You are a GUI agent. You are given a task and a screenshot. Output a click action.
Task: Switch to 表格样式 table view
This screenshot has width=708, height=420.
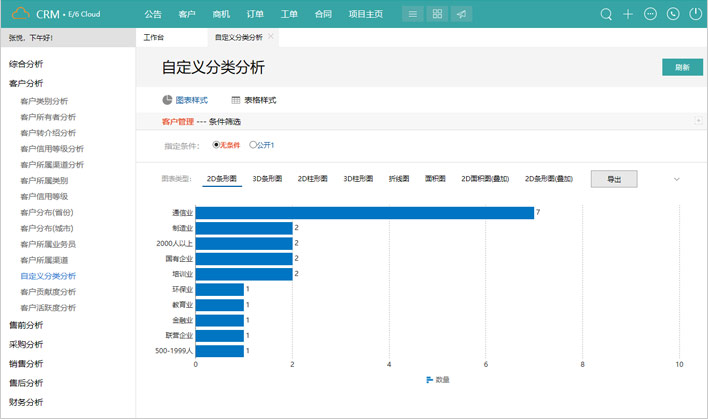coord(253,101)
